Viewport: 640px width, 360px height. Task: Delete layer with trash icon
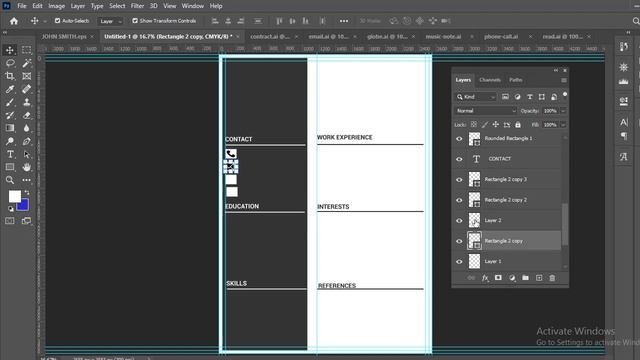[552, 278]
